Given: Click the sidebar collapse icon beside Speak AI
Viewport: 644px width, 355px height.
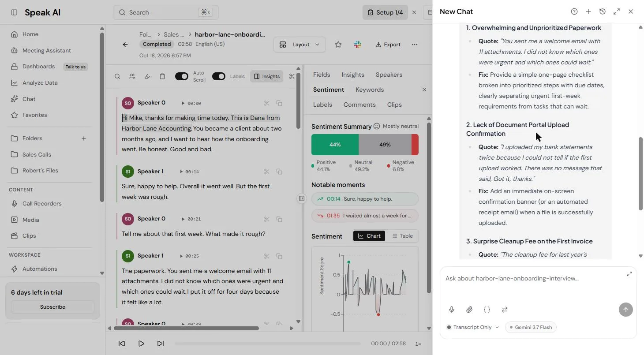Looking at the screenshot, I should (14, 12).
